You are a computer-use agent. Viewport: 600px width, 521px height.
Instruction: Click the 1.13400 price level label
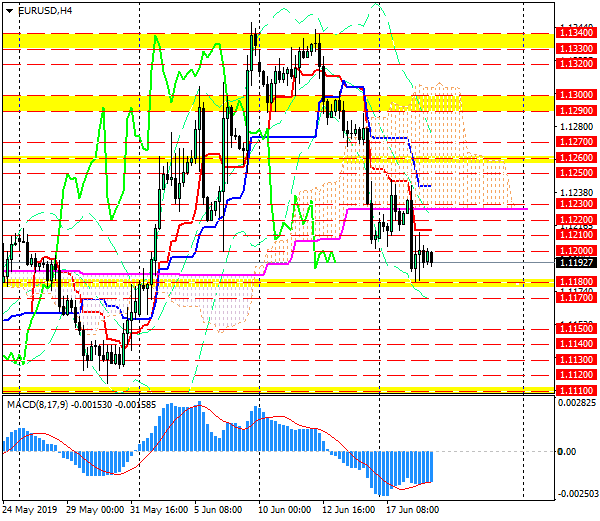[577, 33]
